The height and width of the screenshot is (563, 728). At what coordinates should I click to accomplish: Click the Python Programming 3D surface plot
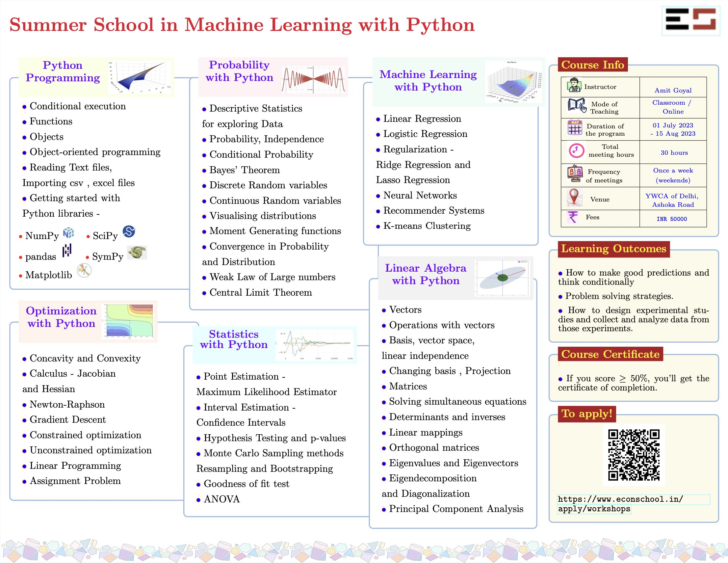[139, 77]
